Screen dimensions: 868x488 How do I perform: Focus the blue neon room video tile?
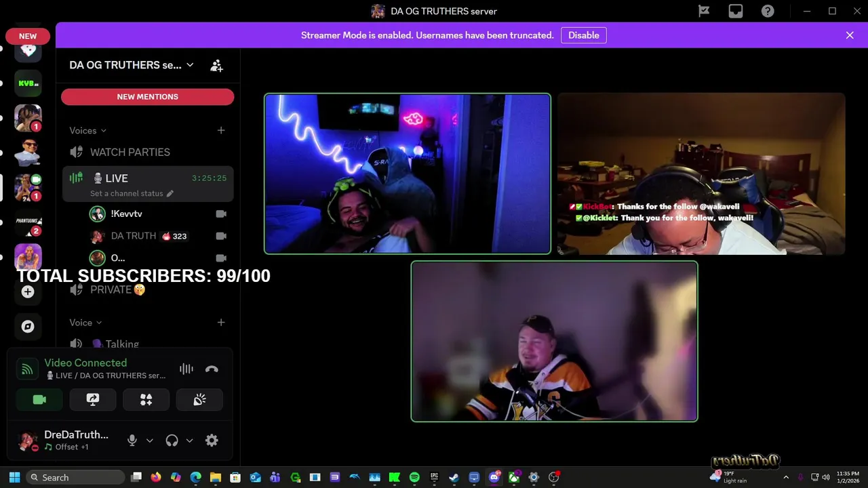(x=407, y=174)
